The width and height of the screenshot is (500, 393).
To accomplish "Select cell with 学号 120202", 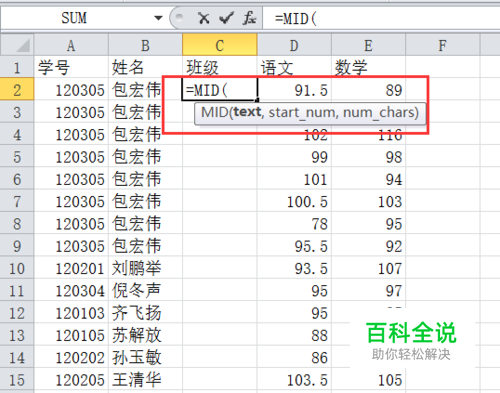I will coord(71,358).
